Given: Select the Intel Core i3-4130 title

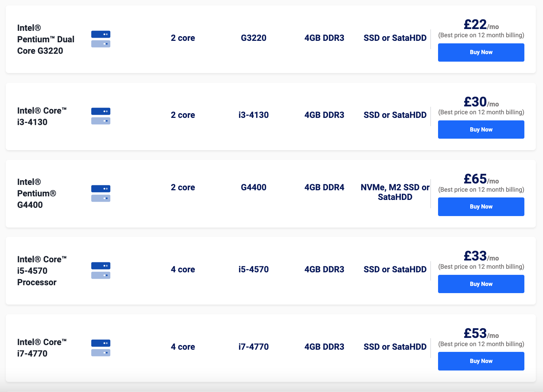Looking at the screenshot, I should [x=42, y=116].
